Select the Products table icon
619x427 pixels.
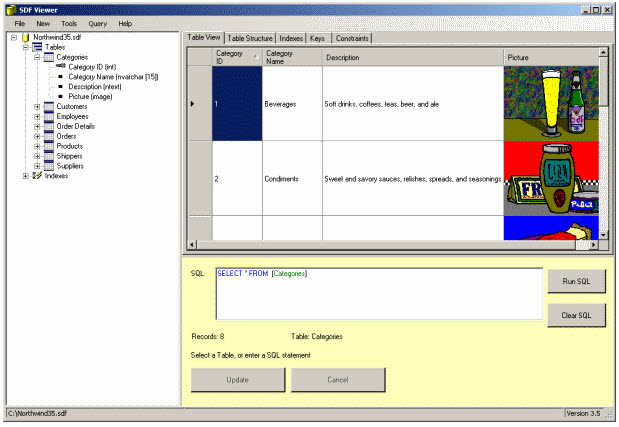(x=49, y=146)
